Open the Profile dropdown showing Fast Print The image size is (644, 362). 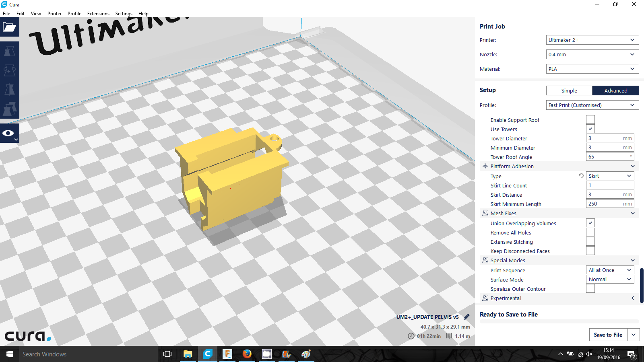tap(592, 105)
